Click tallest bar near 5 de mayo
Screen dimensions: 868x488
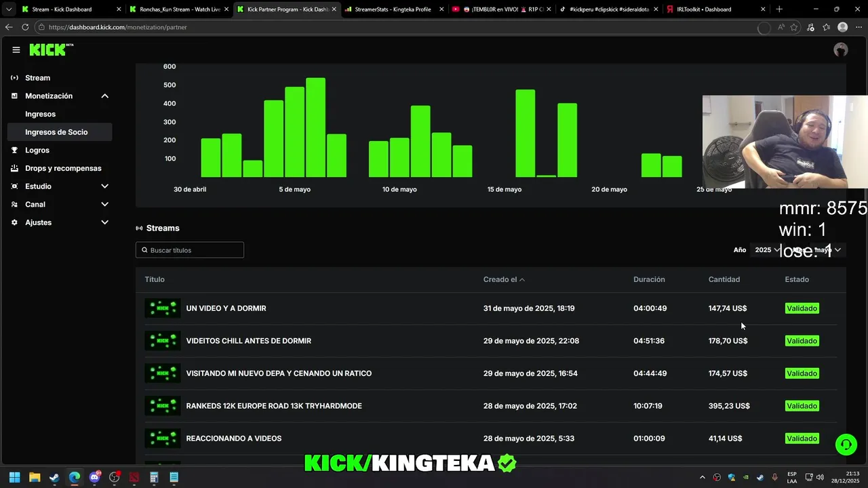(x=315, y=127)
